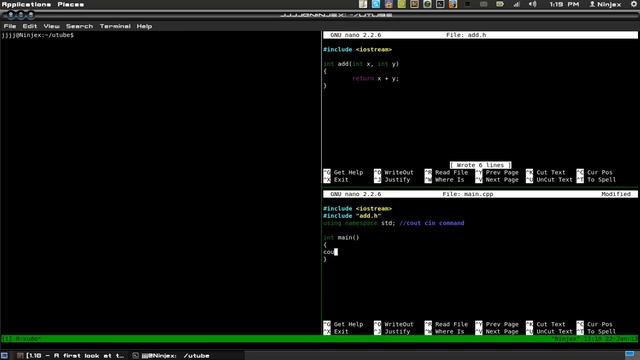The image size is (640, 360).
Task: Click the eighth launcher icon in top panel
Action: tap(453, 4)
